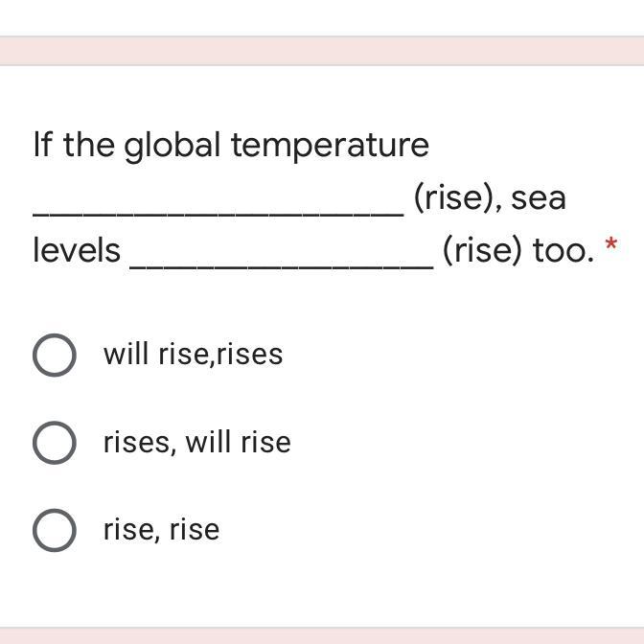Image resolution: width=644 pixels, height=644 pixels.
Task: Choose the "rises, will rise" radio circle
Action: [x=55, y=443]
